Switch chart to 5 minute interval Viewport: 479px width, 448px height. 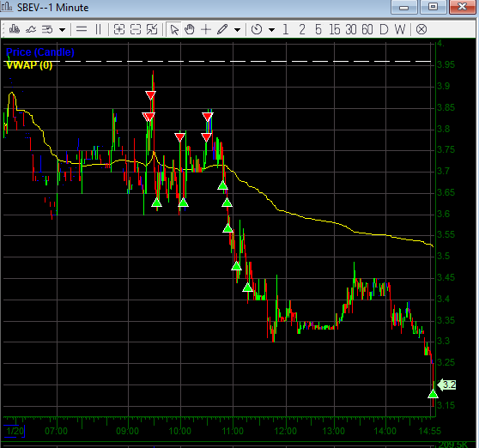pos(318,30)
